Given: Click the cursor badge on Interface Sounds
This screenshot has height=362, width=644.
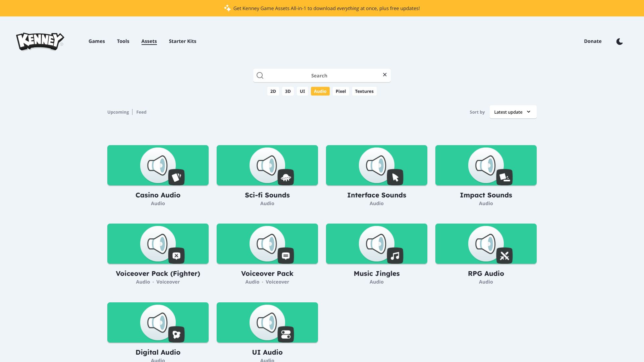Looking at the screenshot, I should (395, 177).
